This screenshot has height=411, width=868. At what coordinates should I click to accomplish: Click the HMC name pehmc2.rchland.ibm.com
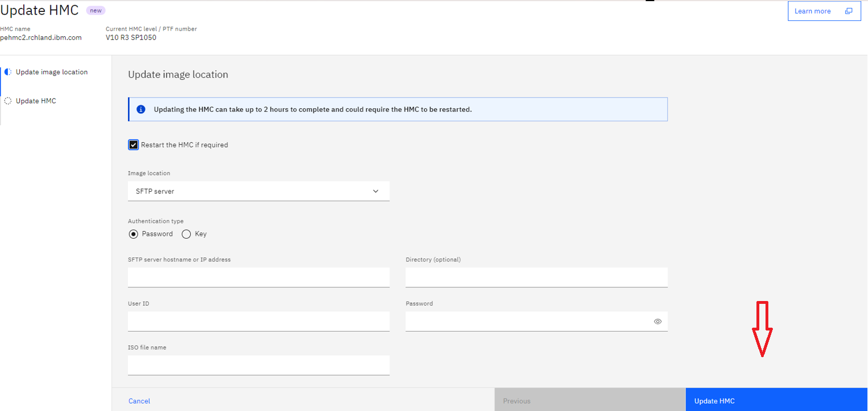coord(41,37)
